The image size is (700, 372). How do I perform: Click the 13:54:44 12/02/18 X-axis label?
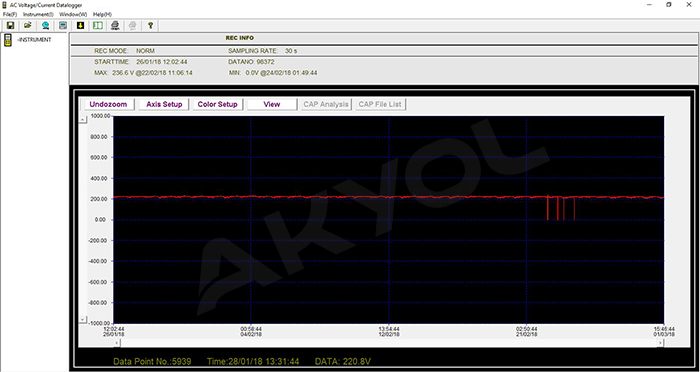click(x=389, y=331)
